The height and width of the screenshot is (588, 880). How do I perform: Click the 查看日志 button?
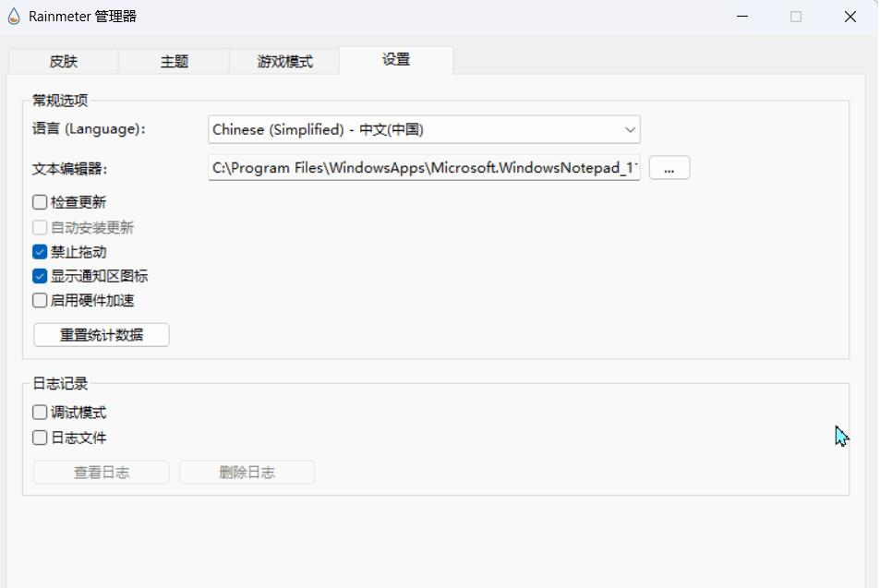click(102, 473)
